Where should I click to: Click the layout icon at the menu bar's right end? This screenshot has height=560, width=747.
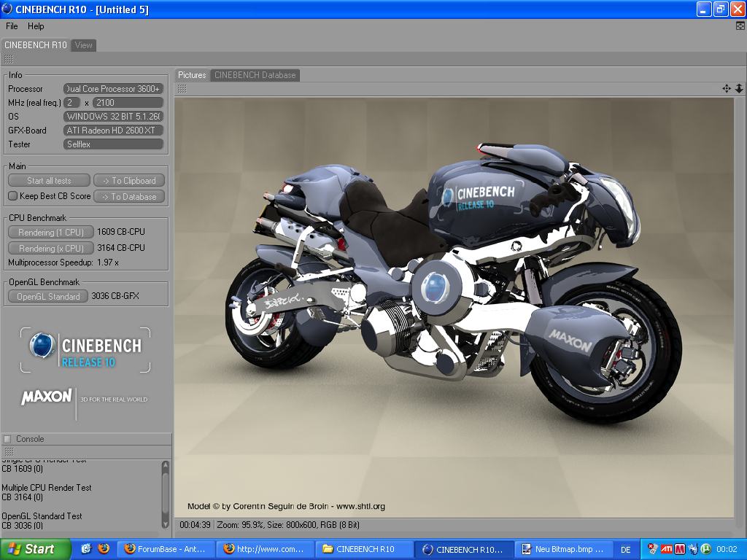pyautogui.click(x=740, y=26)
